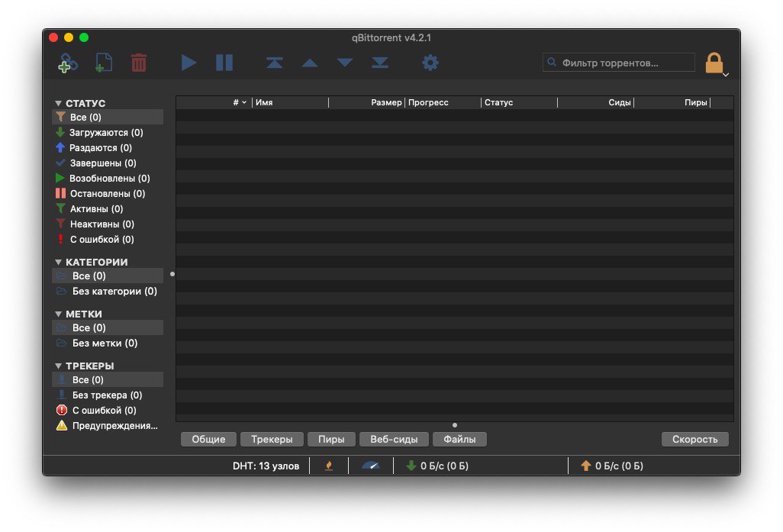Click the resume play icon in toolbar
Image resolution: width=783 pixels, height=532 pixels.
(188, 63)
